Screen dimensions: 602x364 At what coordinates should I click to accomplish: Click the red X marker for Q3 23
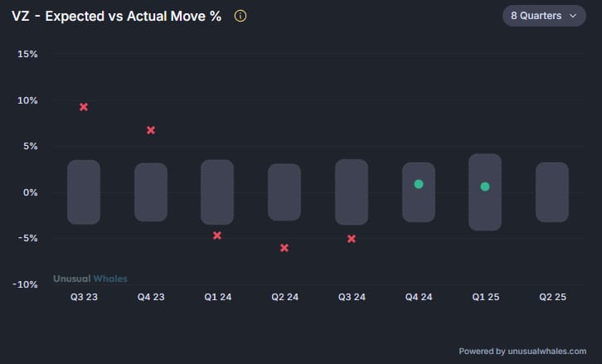84,107
